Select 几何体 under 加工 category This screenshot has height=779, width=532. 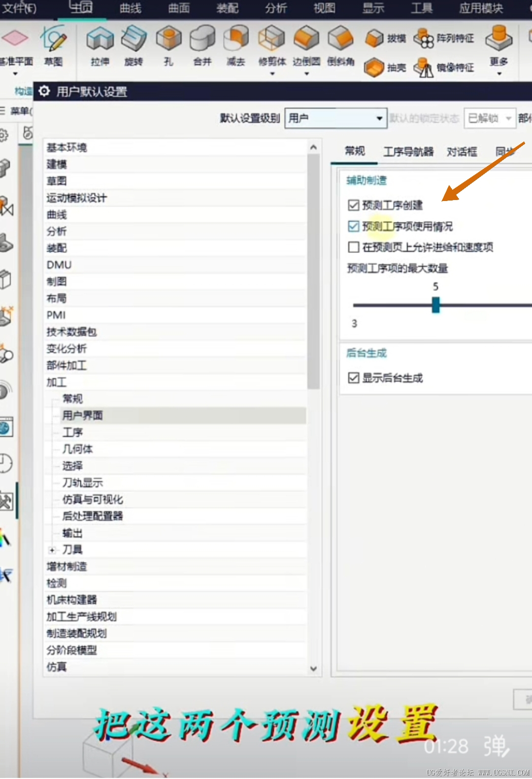coord(183,449)
